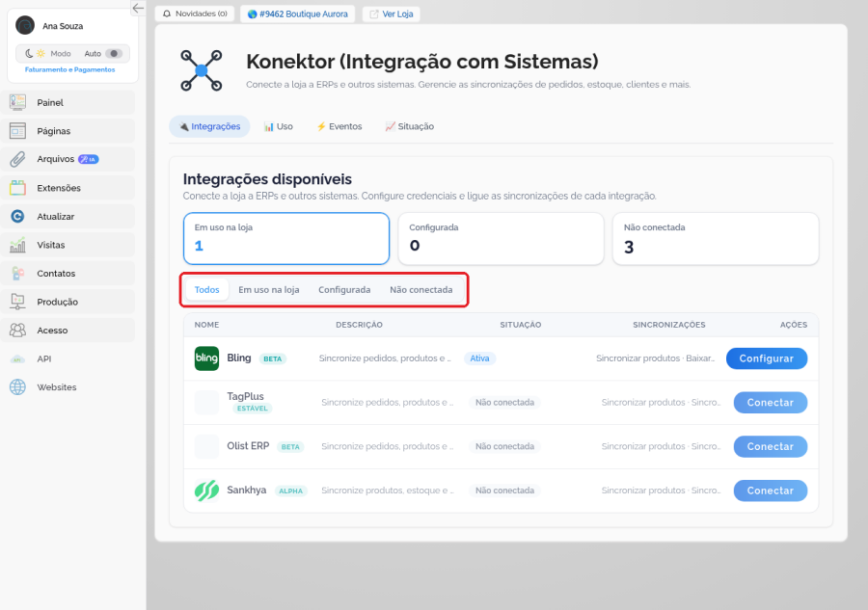This screenshot has height=610, width=868.
Task: Open the Páginas sidebar icon
Action: tap(17, 131)
